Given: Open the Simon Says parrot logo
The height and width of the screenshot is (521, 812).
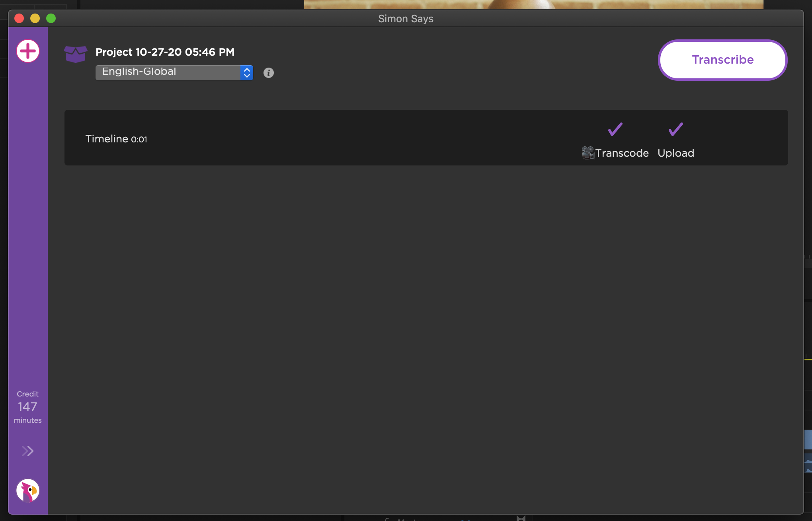Looking at the screenshot, I should click(x=28, y=490).
